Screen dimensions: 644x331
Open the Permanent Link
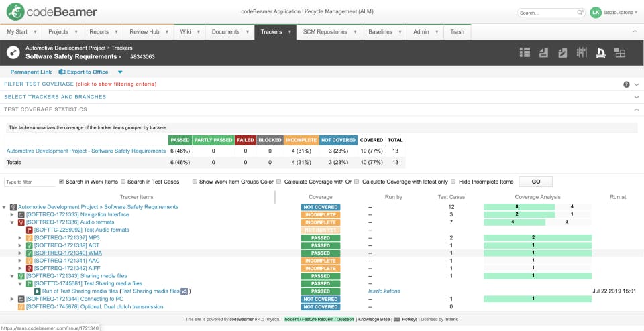tap(32, 72)
